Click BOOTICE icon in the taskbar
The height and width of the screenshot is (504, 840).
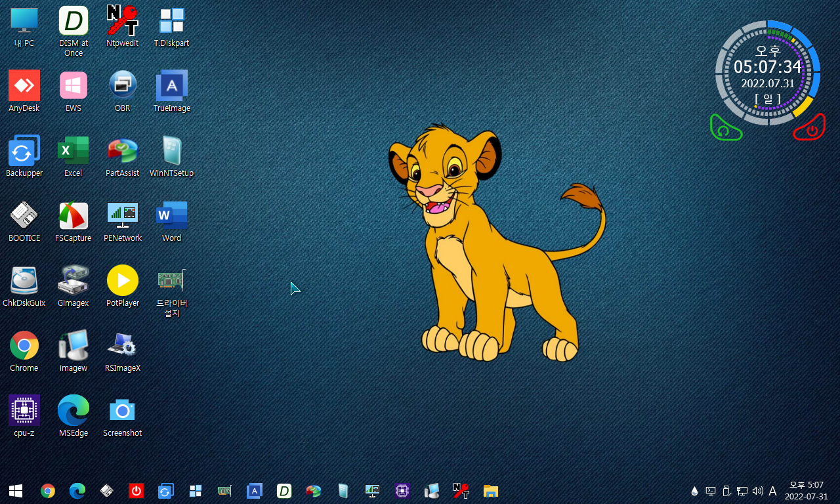click(x=107, y=490)
